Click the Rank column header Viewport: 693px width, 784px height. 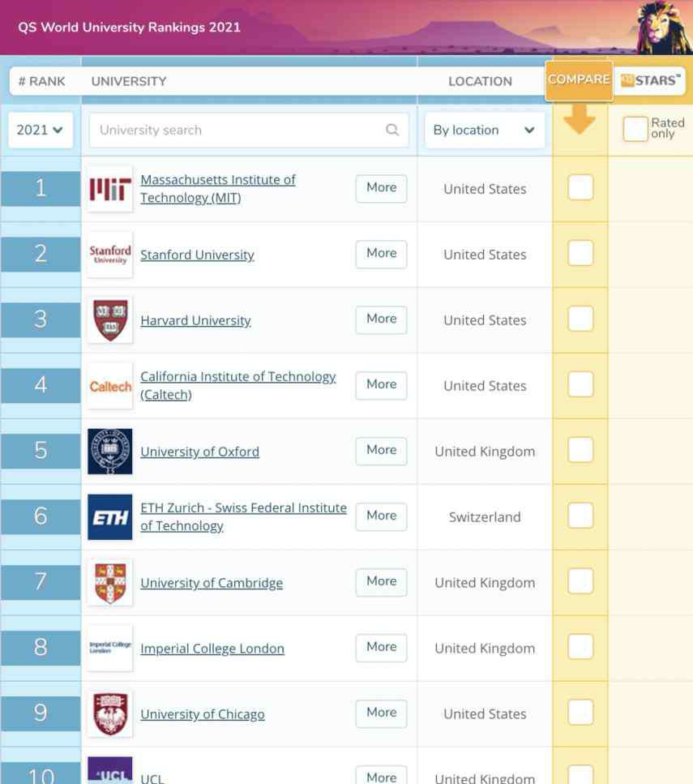coord(42,82)
